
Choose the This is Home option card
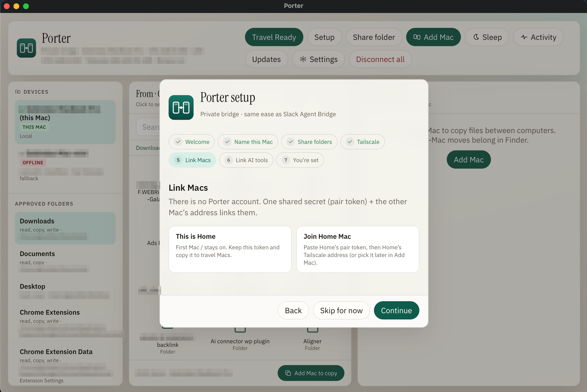point(230,249)
